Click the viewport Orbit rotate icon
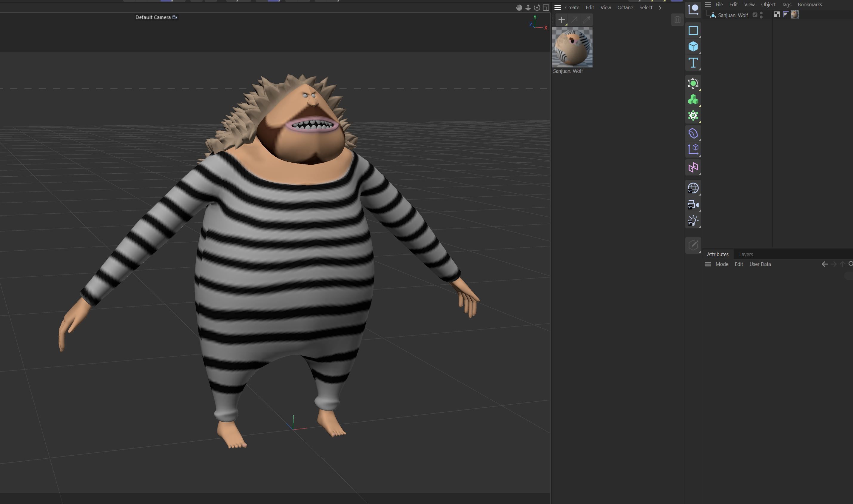Image resolution: width=853 pixels, height=504 pixels. pyautogui.click(x=537, y=7)
